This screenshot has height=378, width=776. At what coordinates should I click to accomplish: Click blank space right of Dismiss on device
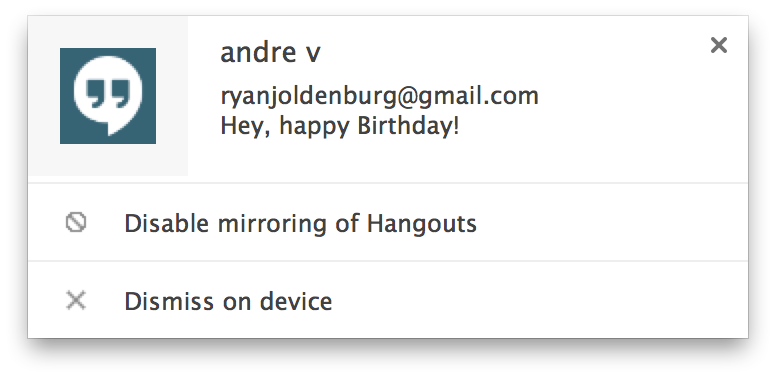tap(539, 300)
